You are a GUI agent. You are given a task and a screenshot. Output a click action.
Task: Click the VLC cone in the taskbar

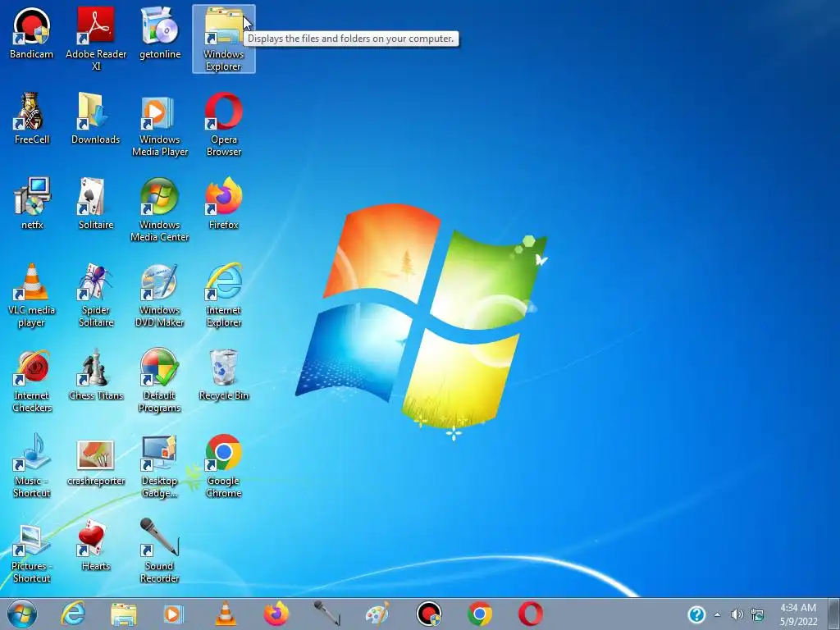click(x=225, y=614)
